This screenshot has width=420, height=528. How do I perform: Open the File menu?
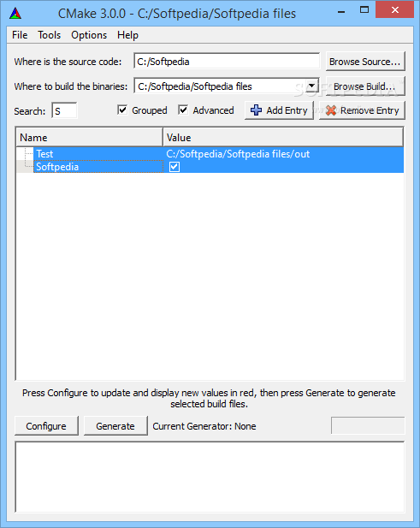click(20, 35)
